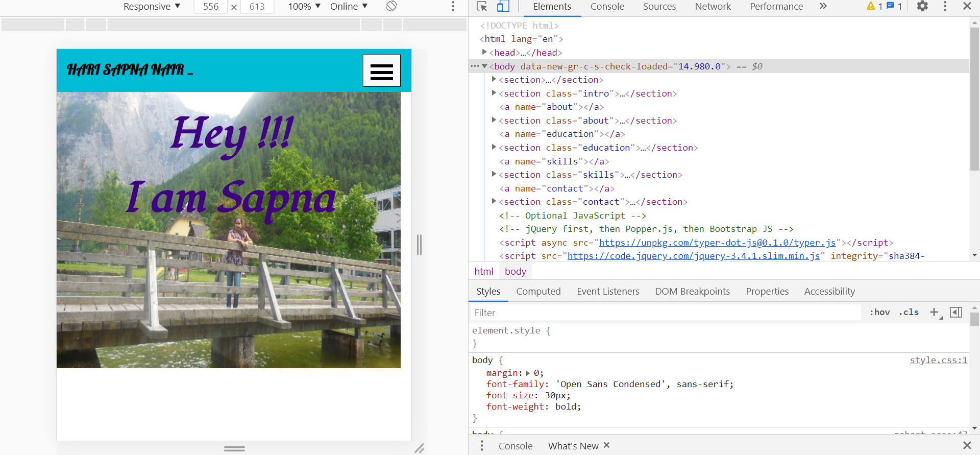Add new style rule plus icon
This screenshot has width=980, height=455.
click(934, 313)
